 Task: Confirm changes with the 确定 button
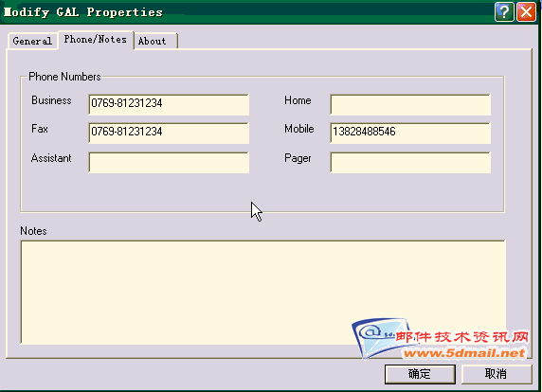(420, 374)
